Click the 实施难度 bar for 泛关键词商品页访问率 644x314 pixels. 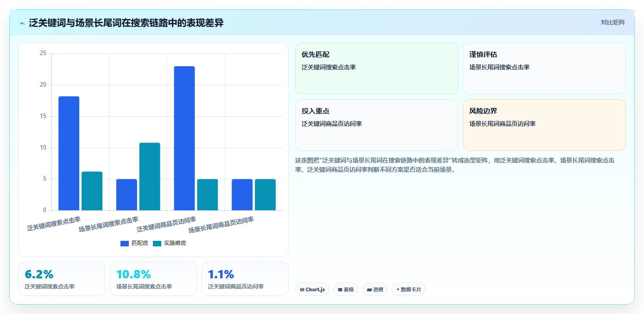208,195
